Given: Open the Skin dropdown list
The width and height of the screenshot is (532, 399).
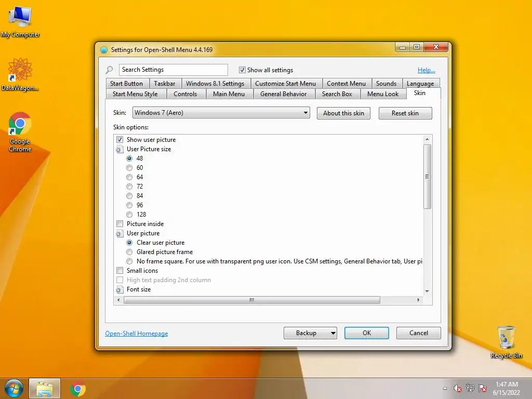Looking at the screenshot, I should (221, 113).
